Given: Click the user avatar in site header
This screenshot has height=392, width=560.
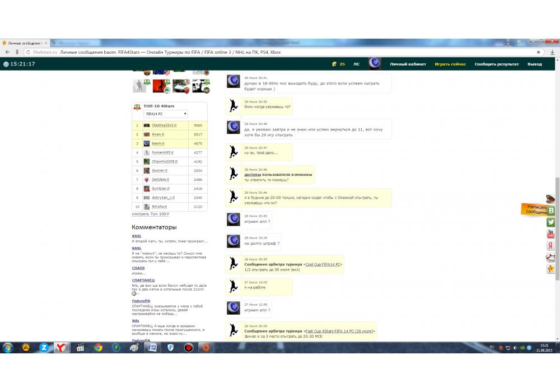Looking at the screenshot, I should (375, 63).
